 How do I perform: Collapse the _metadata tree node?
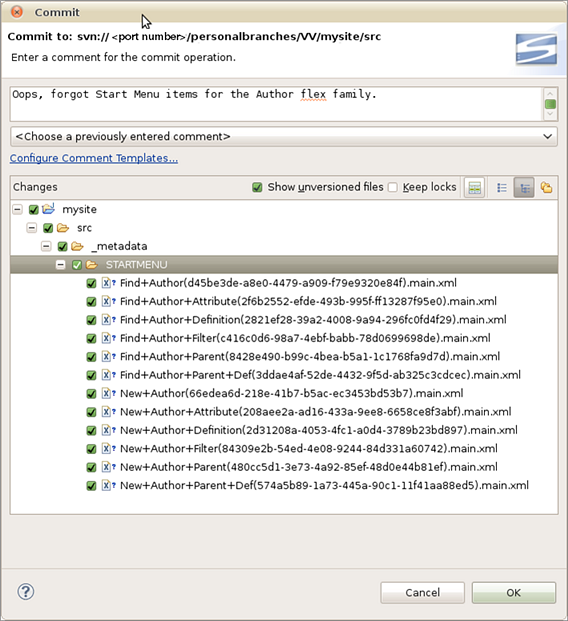pyautogui.click(x=46, y=246)
